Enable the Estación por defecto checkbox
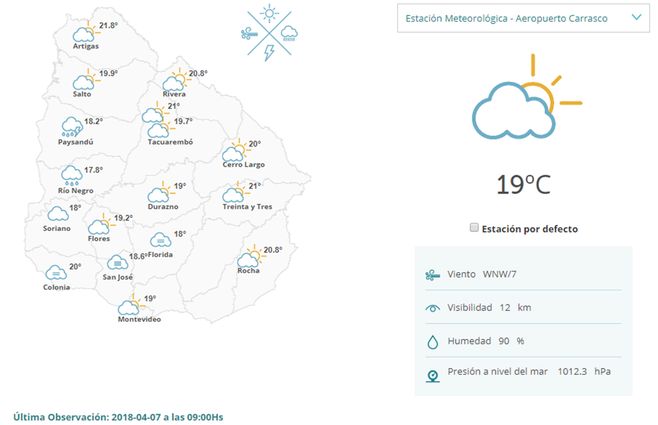Viewport: 658px width, 425px height. coord(474,228)
